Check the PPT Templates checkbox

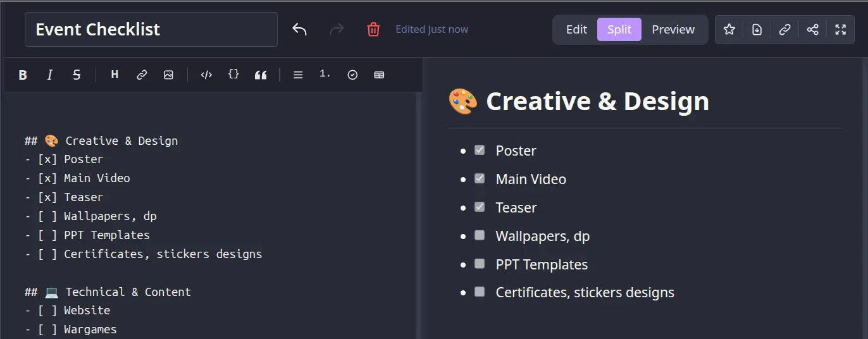point(480,264)
